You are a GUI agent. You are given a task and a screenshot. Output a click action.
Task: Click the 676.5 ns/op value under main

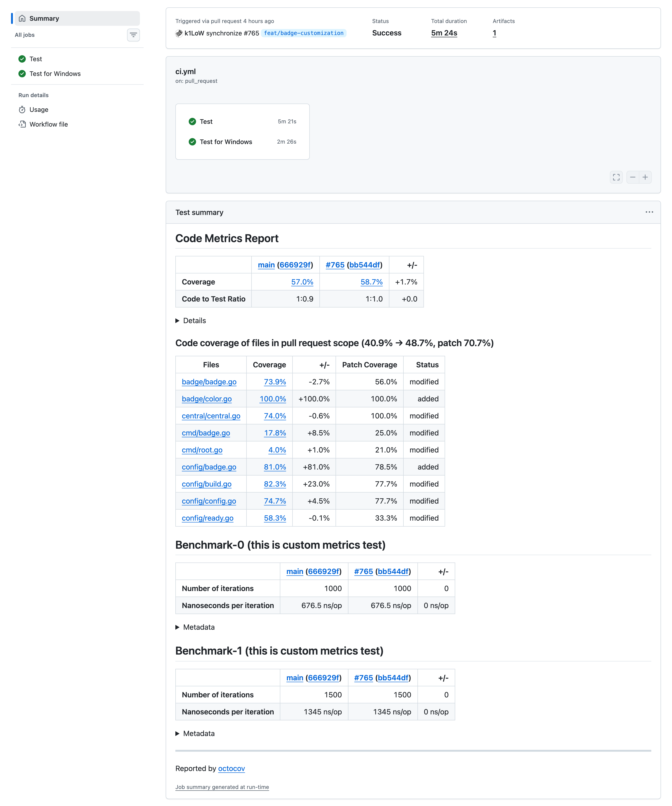pos(322,606)
